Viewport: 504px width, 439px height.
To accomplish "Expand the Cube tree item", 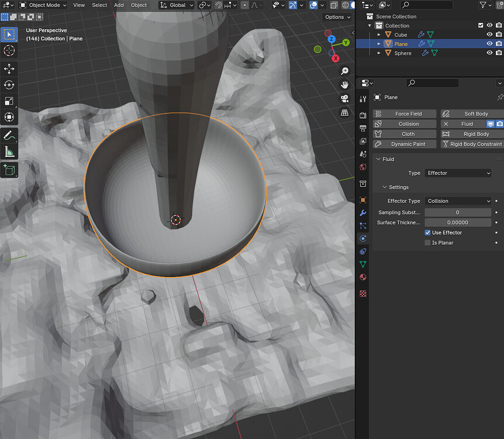I will coord(379,35).
